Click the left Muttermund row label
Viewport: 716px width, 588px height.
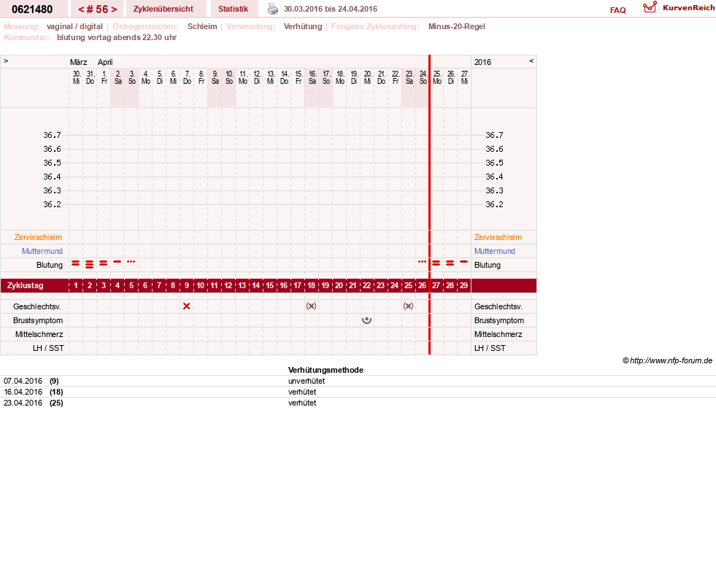click(42, 251)
